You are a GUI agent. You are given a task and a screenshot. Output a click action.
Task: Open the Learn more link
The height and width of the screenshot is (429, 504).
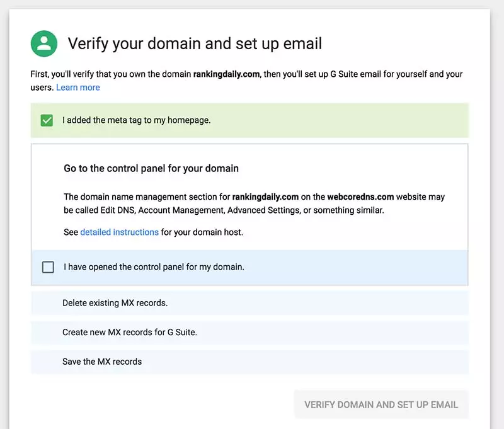[x=77, y=88]
